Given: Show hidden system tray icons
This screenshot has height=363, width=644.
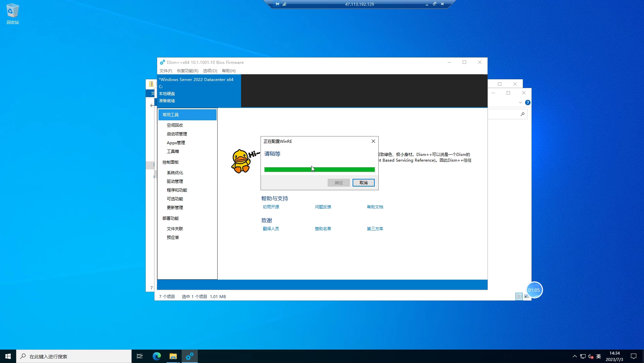Looking at the screenshot, I should [575, 356].
